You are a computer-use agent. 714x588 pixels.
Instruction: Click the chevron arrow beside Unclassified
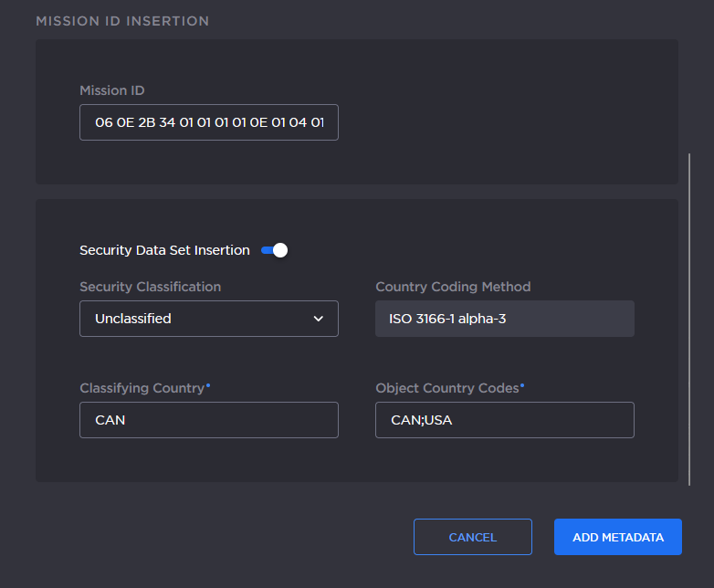tap(319, 319)
